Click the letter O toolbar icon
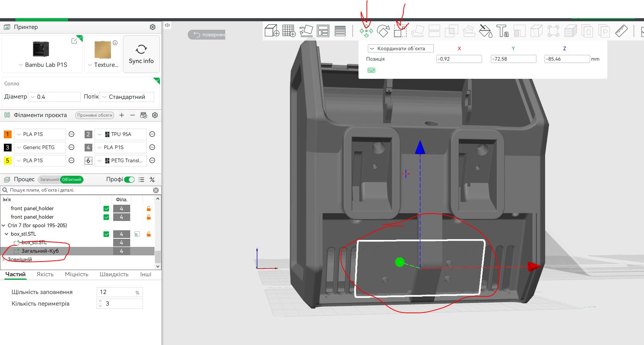This screenshot has width=644, height=345. coord(587,31)
